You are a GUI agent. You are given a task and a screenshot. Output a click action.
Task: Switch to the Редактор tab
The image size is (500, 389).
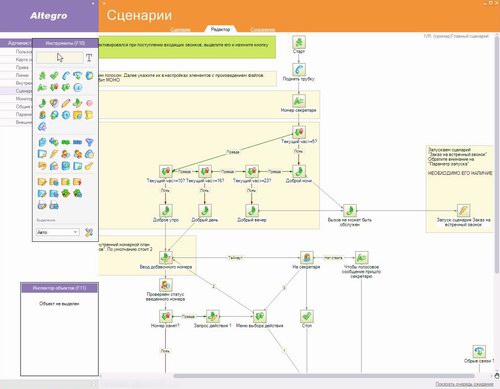[220, 29]
